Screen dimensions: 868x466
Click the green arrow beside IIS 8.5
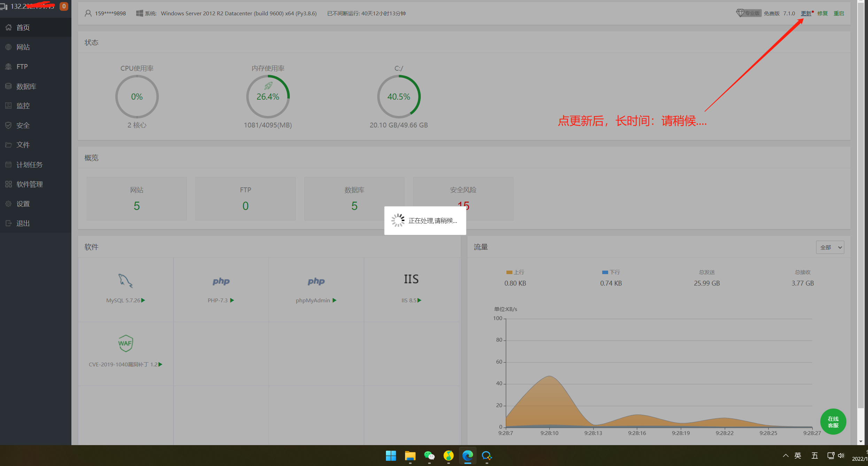(x=420, y=300)
